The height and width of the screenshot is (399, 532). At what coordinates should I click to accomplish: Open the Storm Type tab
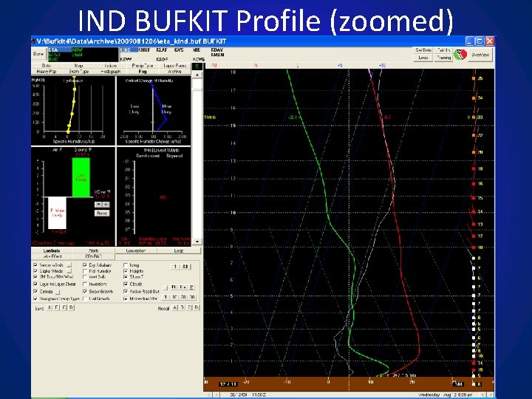pos(78,72)
